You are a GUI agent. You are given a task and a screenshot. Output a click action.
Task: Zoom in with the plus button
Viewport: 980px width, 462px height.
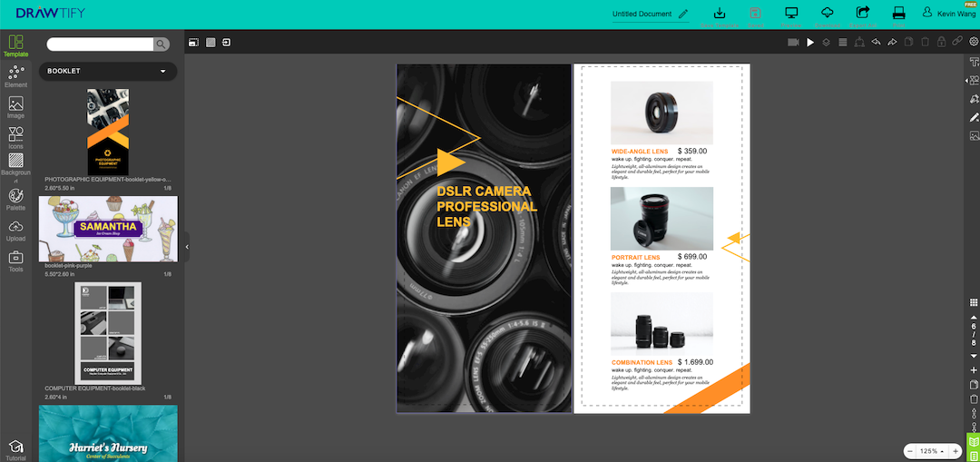[x=955, y=451]
